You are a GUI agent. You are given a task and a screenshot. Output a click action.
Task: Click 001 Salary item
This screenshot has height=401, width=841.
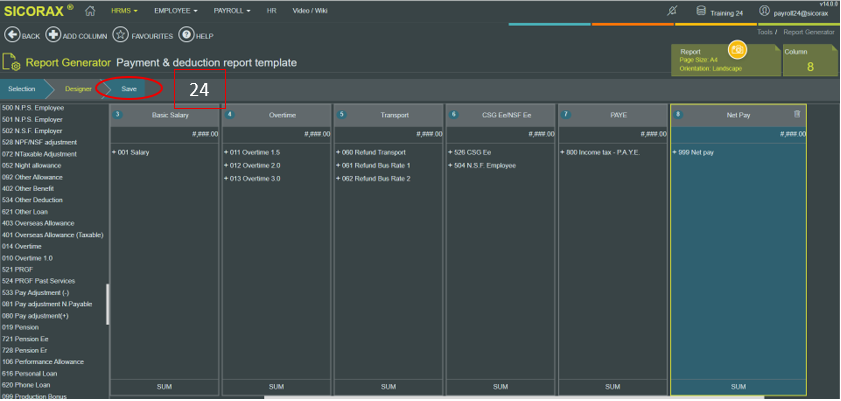point(130,152)
